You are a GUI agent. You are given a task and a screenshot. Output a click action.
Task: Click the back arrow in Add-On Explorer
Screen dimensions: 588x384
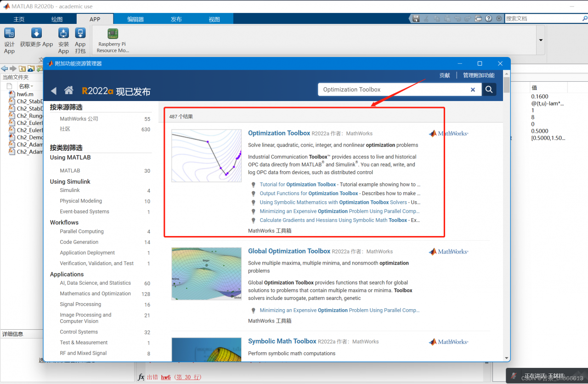(x=54, y=90)
